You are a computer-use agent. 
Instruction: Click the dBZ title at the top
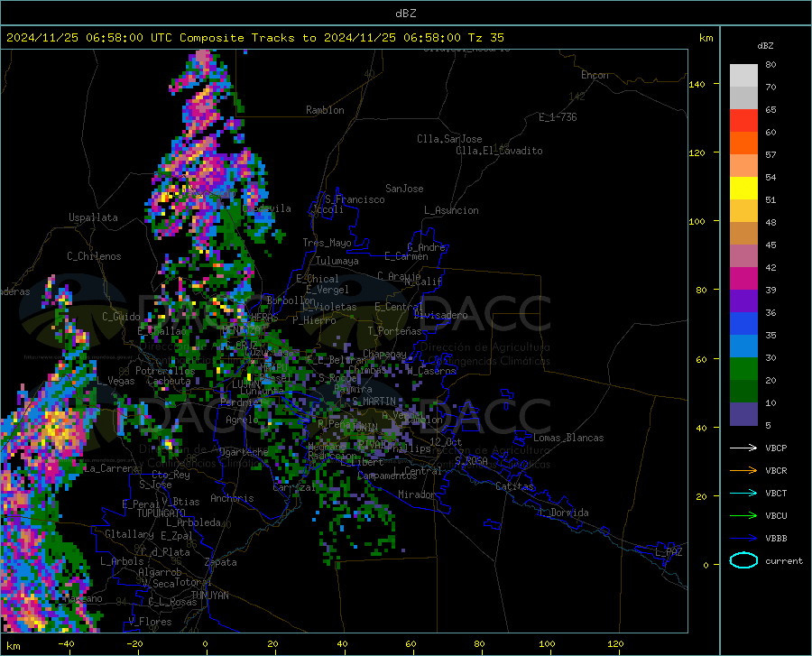tap(405, 14)
